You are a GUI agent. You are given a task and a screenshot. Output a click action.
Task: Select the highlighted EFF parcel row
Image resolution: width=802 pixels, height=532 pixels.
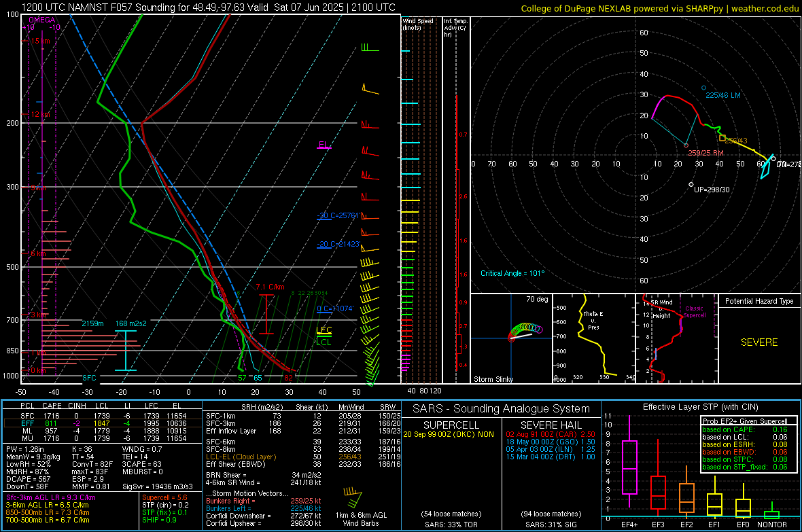(x=103, y=423)
